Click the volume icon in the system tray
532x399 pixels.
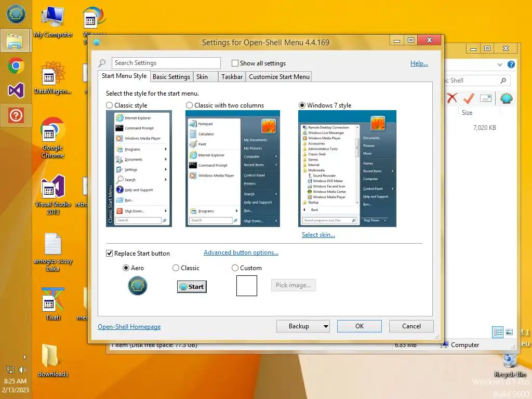pyautogui.click(x=23, y=370)
